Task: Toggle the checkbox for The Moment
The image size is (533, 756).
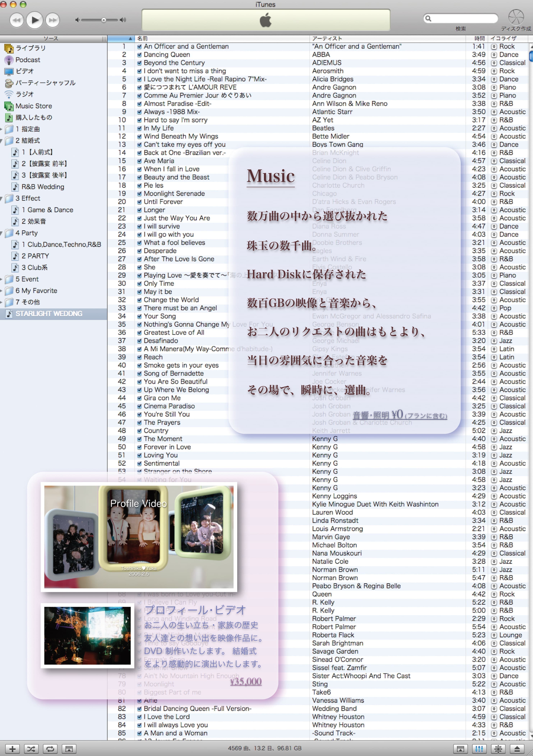Action: click(139, 439)
